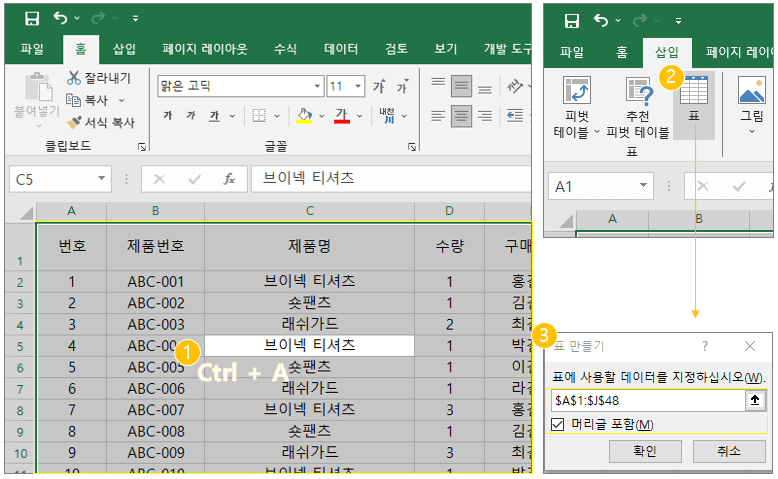Toggle italic 가 formatting
Screen dimensions: 778x479
[x=191, y=116]
